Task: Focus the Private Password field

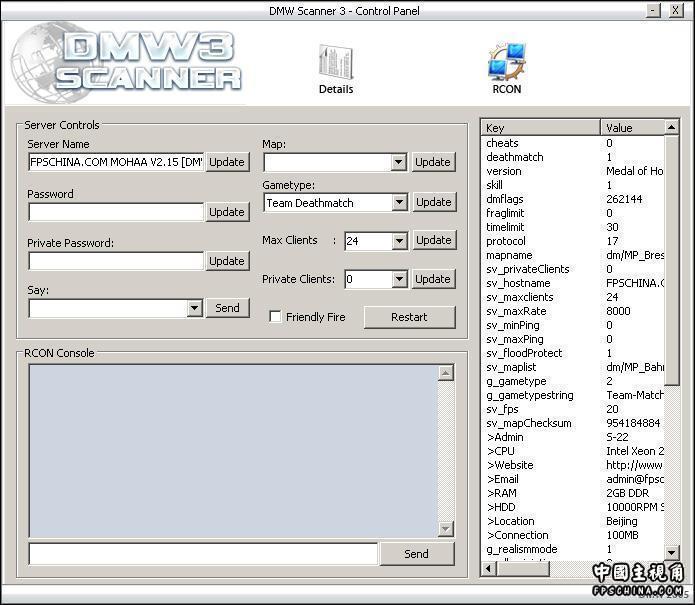Action: click(116, 261)
